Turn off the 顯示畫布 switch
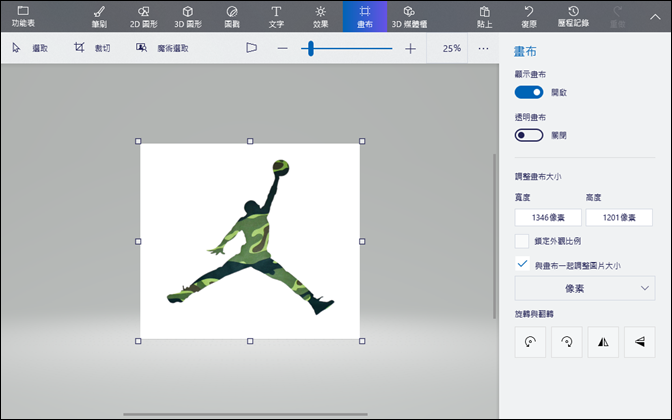The height and width of the screenshot is (420, 672). (x=529, y=92)
